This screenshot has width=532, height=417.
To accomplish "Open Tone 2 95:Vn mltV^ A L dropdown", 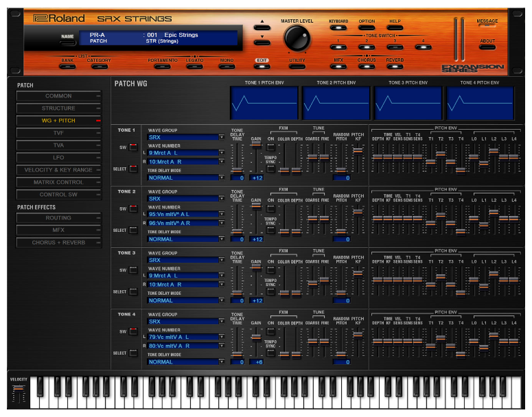I will (186, 214).
